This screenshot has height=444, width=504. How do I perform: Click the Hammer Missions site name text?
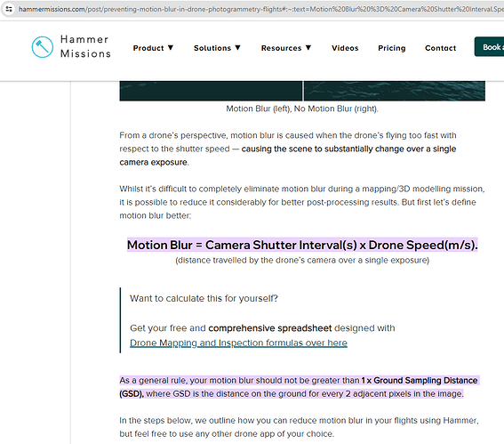click(85, 46)
